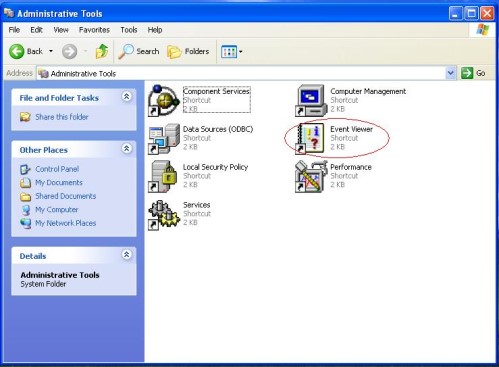Open the Tools menu
This screenshot has width=499, height=367.
pyautogui.click(x=129, y=30)
